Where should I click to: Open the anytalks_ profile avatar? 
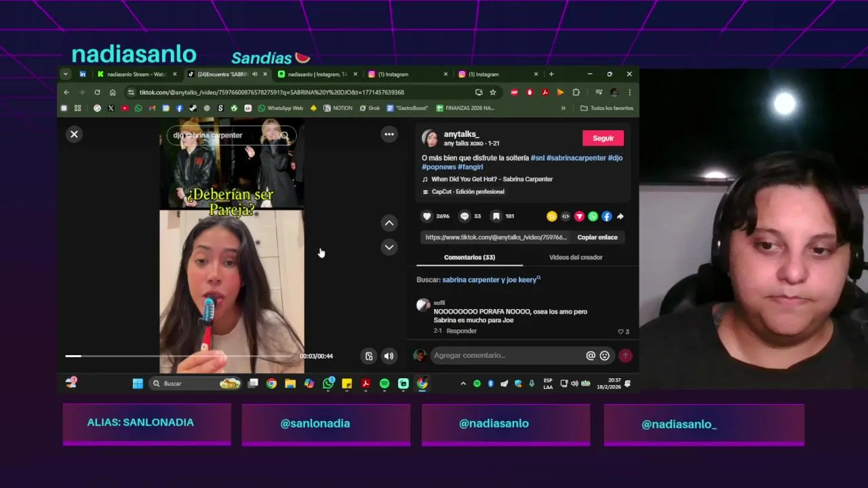coord(430,138)
